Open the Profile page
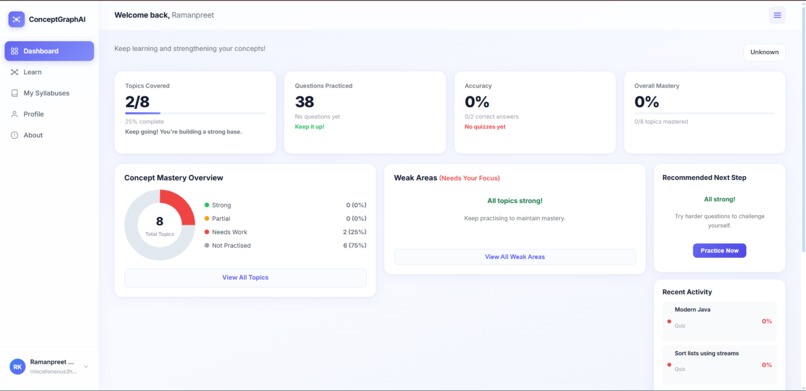 pos(49,114)
